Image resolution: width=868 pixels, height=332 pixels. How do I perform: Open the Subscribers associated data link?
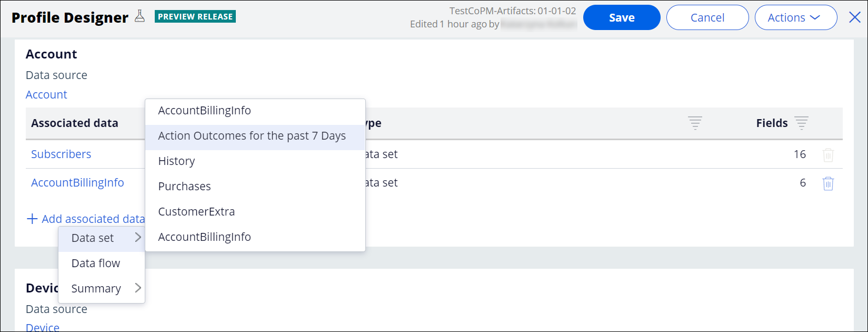(x=61, y=154)
